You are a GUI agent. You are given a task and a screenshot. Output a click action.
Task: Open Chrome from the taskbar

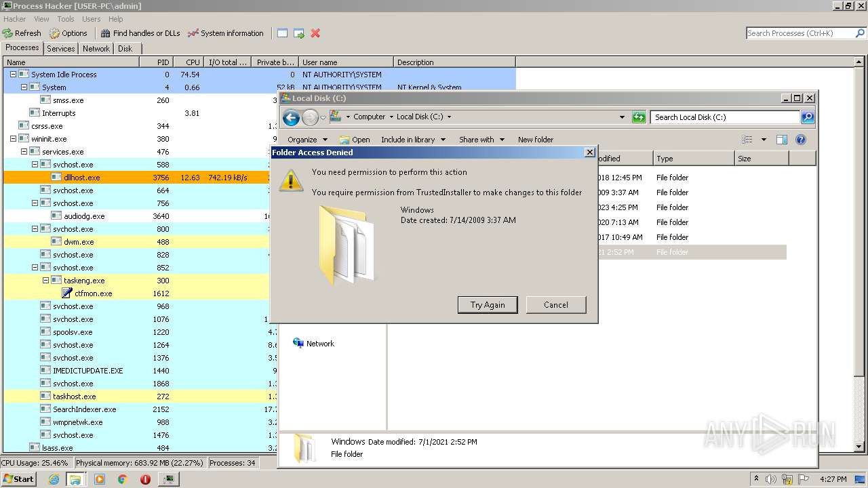[x=122, y=479]
